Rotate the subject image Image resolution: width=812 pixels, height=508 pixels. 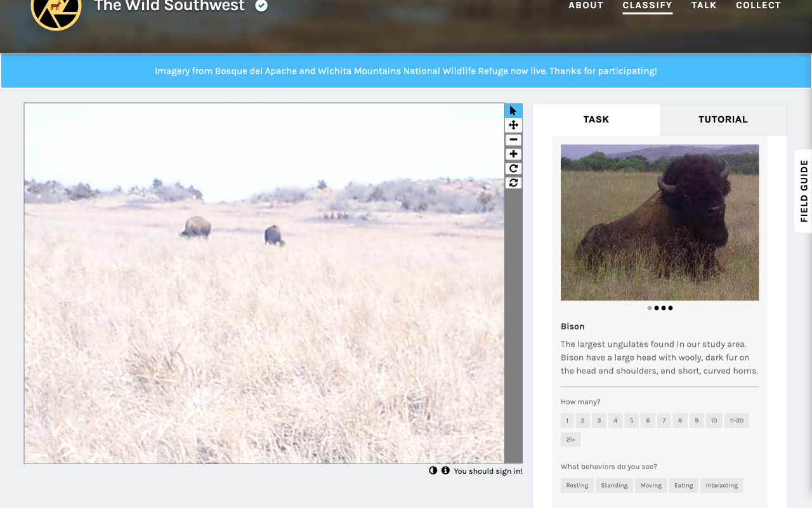[513, 168]
